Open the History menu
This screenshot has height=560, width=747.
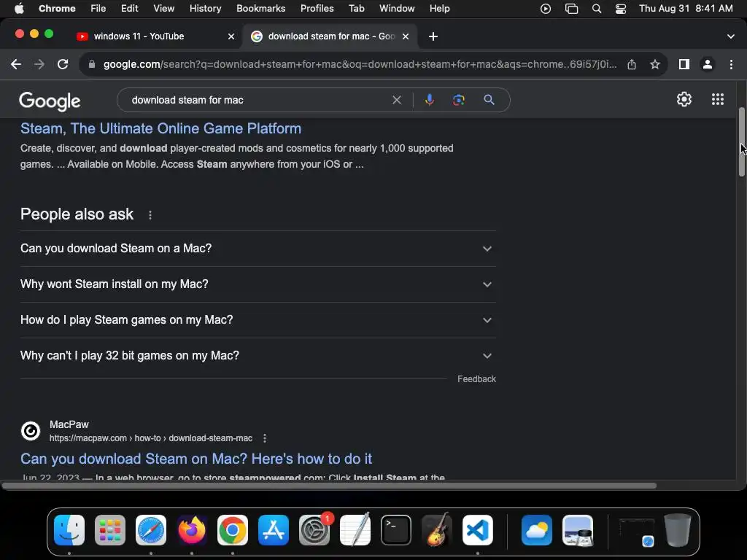click(205, 9)
